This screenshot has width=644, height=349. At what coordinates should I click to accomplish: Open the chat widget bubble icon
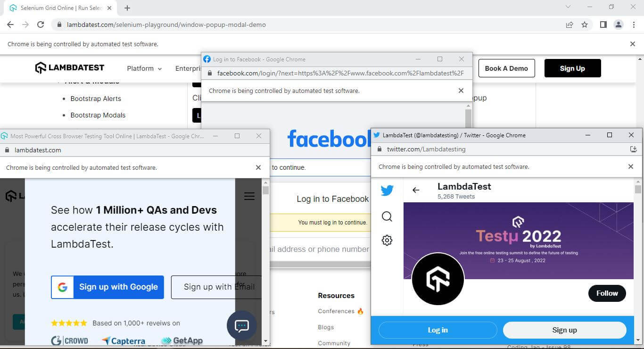(242, 325)
